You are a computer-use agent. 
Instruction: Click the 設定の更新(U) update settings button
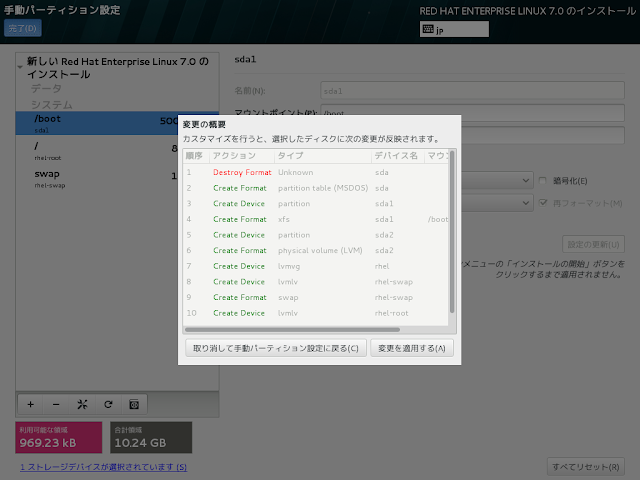(x=593, y=244)
